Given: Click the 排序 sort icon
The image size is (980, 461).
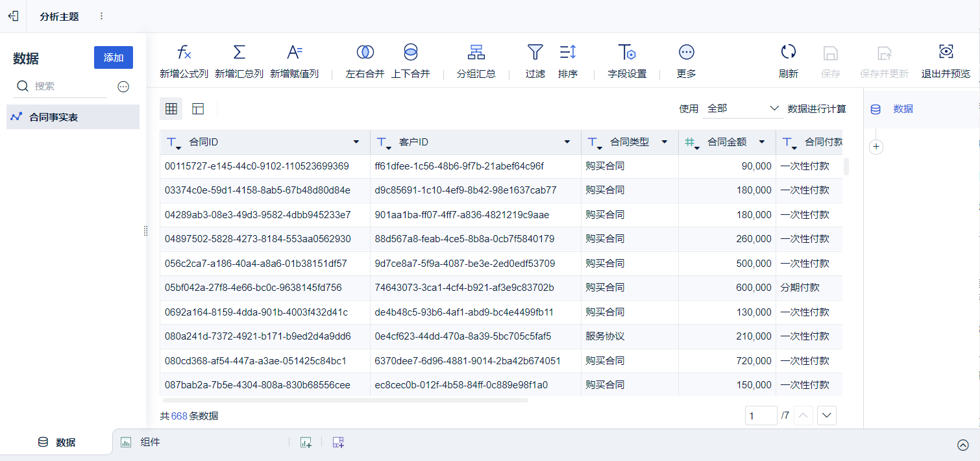Looking at the screenshot, I should (568, 53).
